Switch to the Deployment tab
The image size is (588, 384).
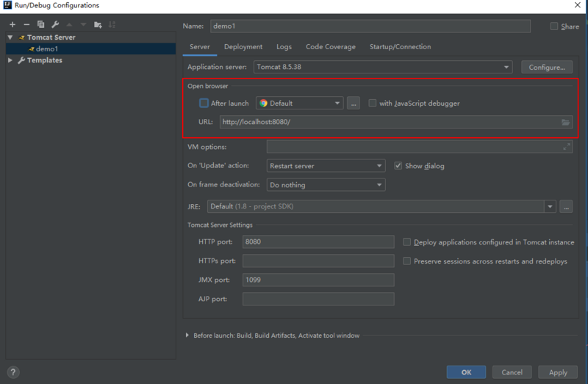coord(243,47)
